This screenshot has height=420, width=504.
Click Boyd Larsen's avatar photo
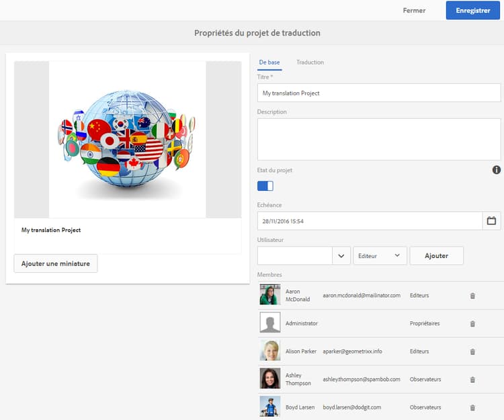[x=270, y=406]
